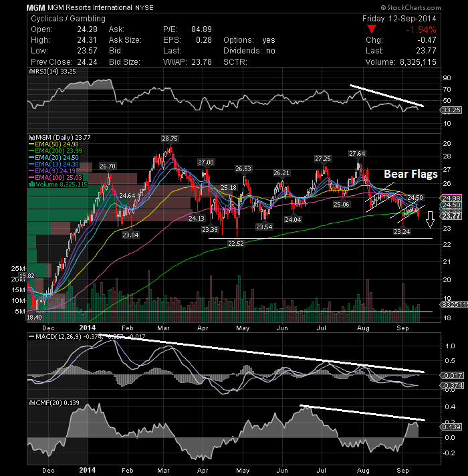Click the 0.139 CMF axis tag
Viewport: 468px width, 476px height.
click(451, 427)
